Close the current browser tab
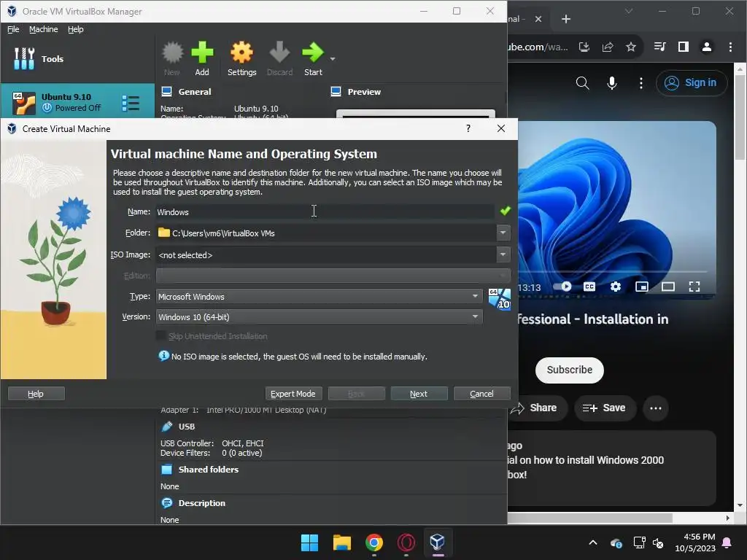Image resolution: width=747 pixels, height=560 pixels. [x=538, y=19]
